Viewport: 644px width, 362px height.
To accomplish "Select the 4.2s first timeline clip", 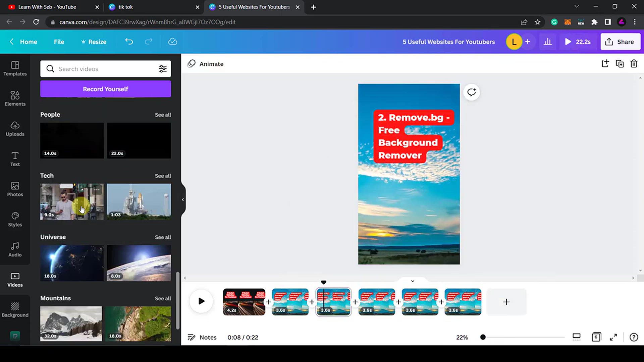I will point(244,302).
